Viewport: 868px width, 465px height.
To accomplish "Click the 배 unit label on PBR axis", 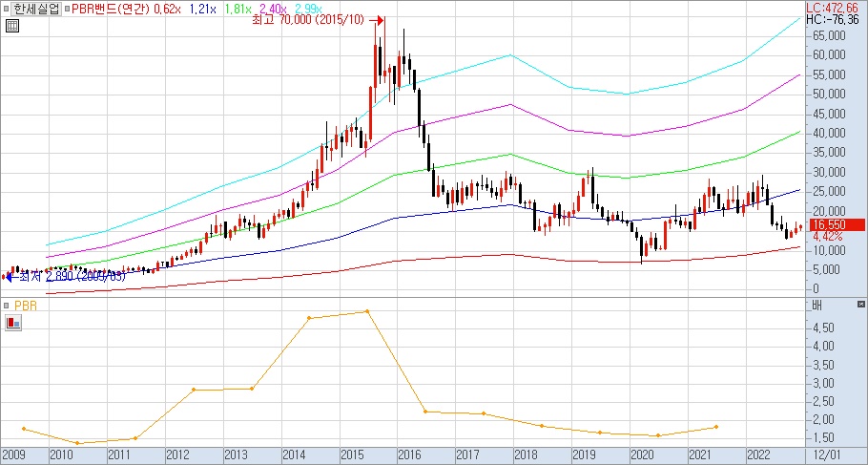I will [x=817, y=305].
